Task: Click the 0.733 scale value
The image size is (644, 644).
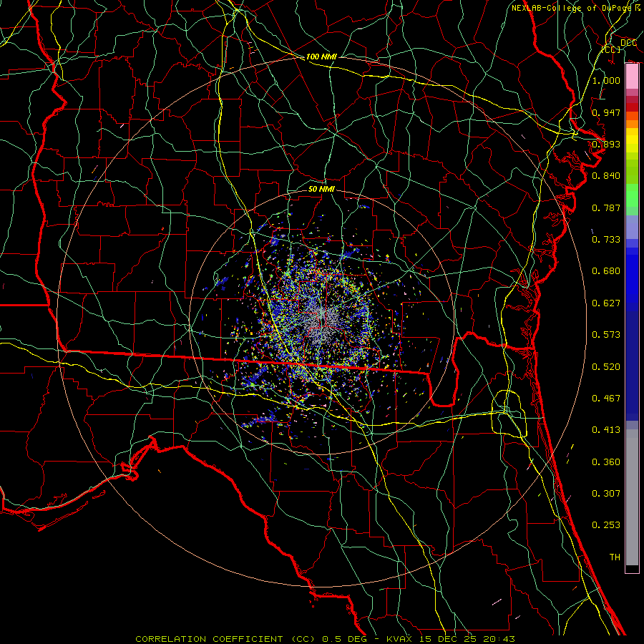Action: coord(606,240)
